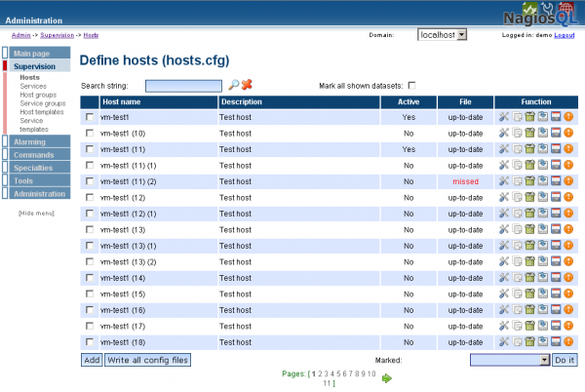The width and height of the screenshot is (585, 392).
Task: Click the green trash delete icon for vm-test1 (11)
Action: [x=529, y=149]
